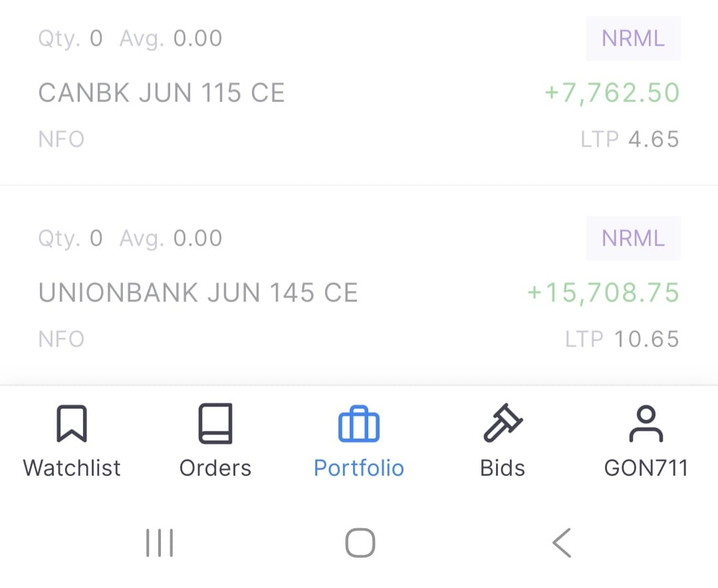This screenshot has width=718, height=588.
Task: Tap the Android home button icon
Action: (360, 543)
